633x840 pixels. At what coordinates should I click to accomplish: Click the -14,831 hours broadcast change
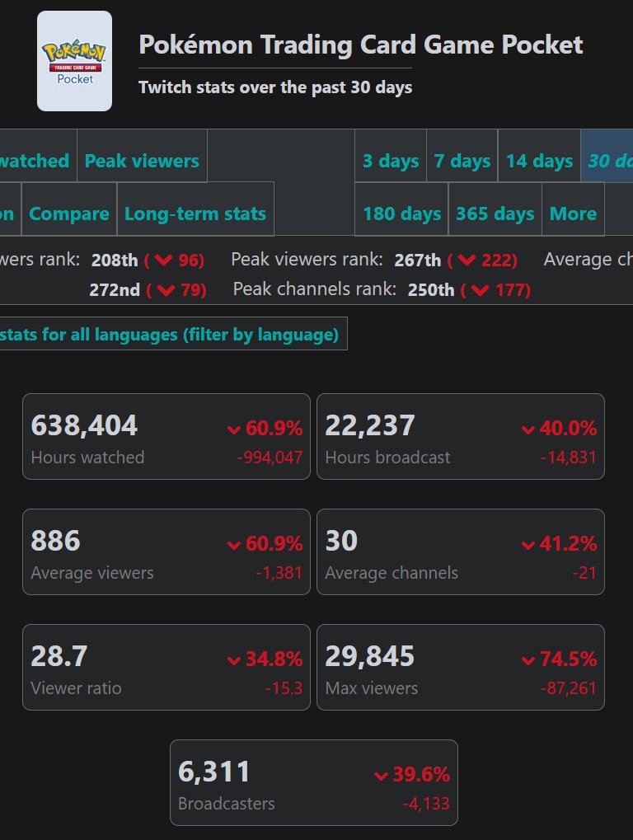pyautogui.click(x=568, y=458)
